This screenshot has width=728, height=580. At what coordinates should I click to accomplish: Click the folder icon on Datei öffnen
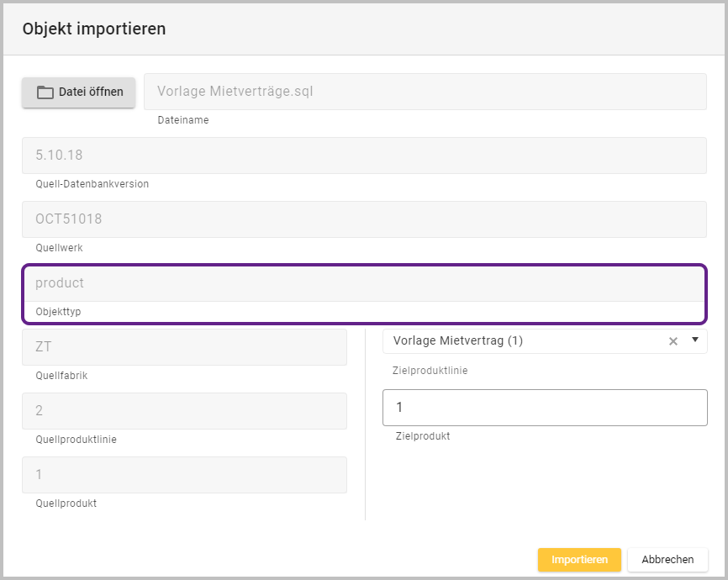(45, 92)
